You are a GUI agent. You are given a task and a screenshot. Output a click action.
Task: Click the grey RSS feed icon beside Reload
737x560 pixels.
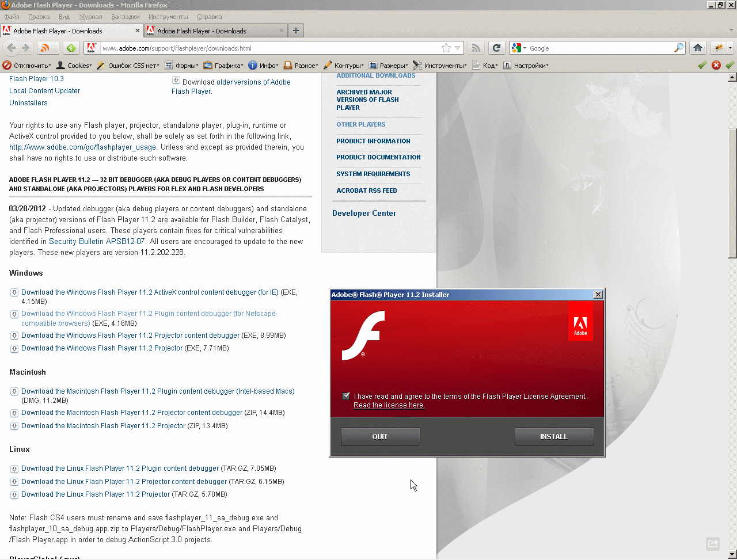click(x=476, y=48)
